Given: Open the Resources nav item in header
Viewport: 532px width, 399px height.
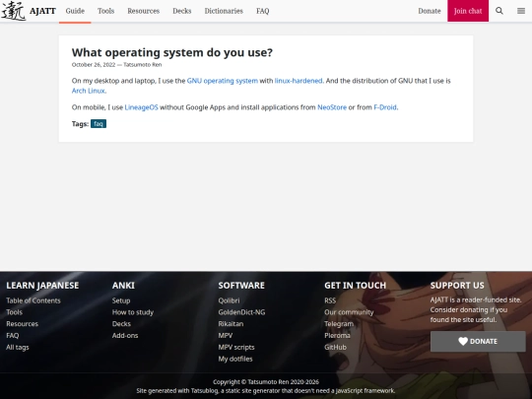Looking at the screenshot, I should point(144,11).
